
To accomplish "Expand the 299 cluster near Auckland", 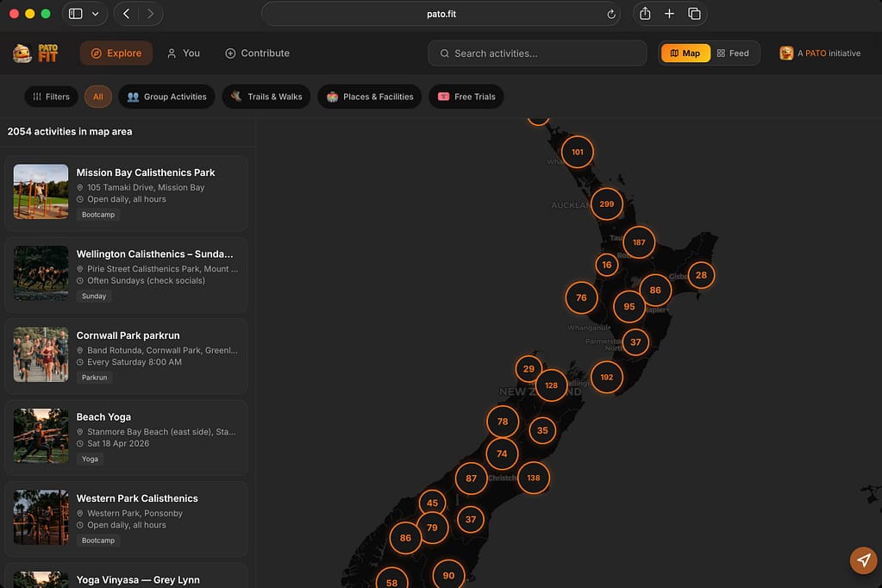I will (x=607, y=203).
